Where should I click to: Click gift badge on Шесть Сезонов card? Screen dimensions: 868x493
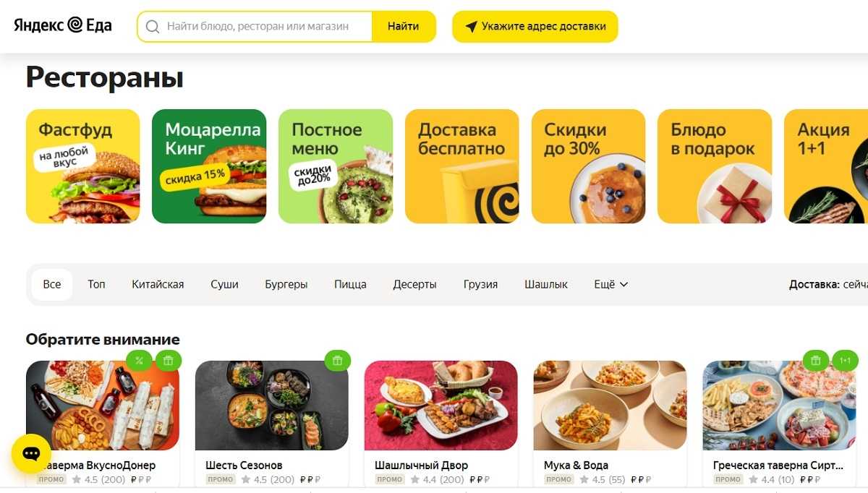(337, 360)
